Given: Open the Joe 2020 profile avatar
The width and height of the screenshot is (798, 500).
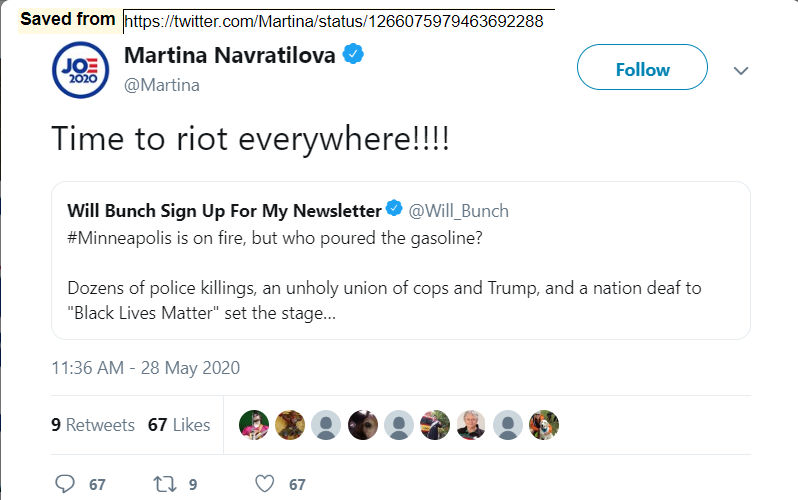Looking at the screenshot, I should (80, 70).
